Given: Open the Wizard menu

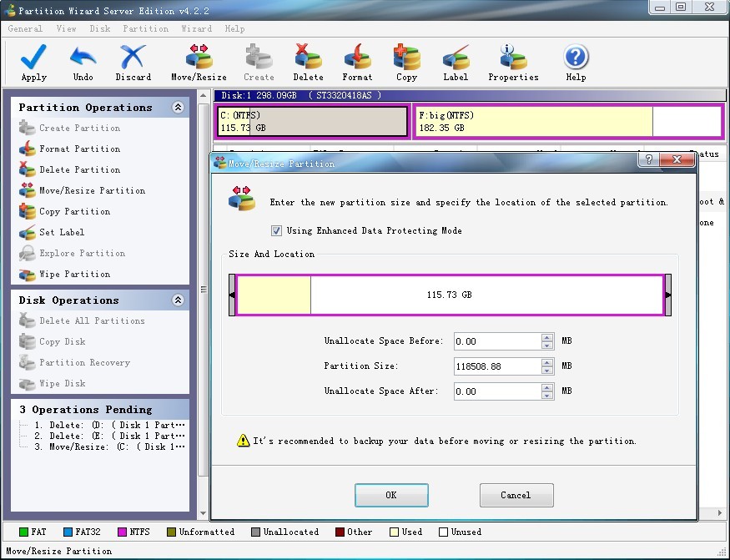Looking at the screenshot, I should click(196, 28).
